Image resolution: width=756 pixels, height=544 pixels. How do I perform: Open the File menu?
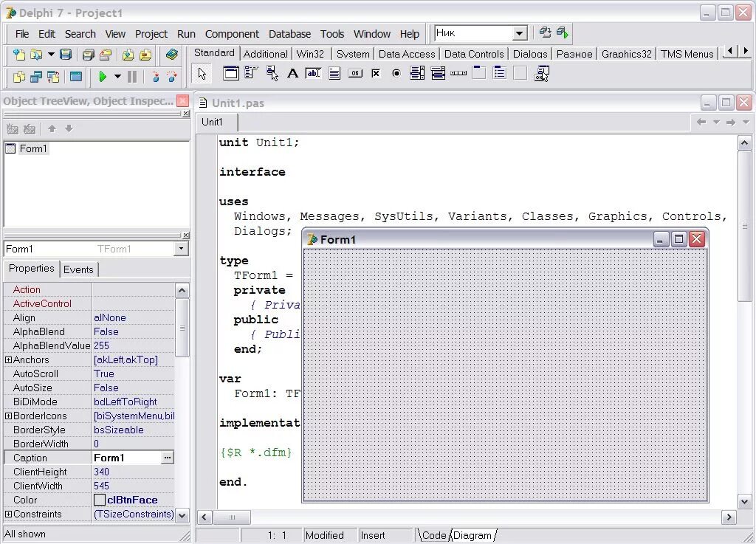(x=22, y=34)
